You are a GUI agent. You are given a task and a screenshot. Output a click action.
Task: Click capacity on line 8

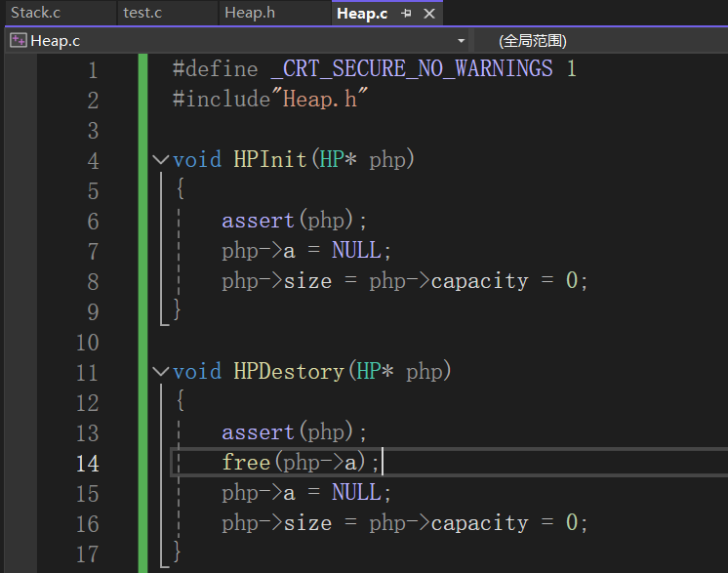[x=479, y=281]
